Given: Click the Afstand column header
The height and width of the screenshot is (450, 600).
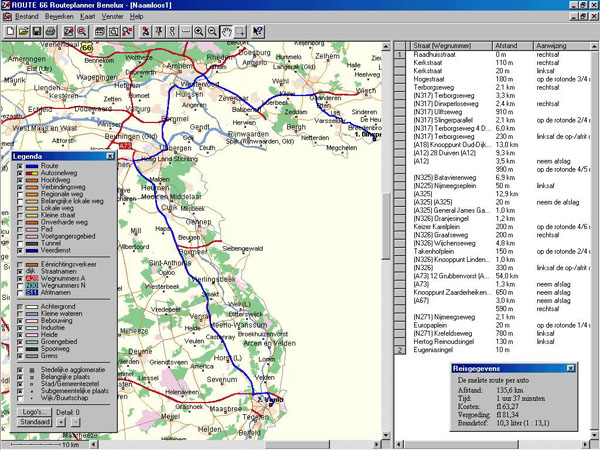Looking at the screenshot, I should pos(506,46).
